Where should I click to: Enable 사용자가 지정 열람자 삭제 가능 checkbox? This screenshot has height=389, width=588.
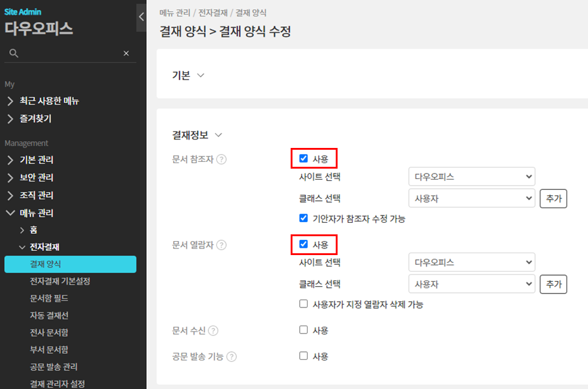coord(303,304)
